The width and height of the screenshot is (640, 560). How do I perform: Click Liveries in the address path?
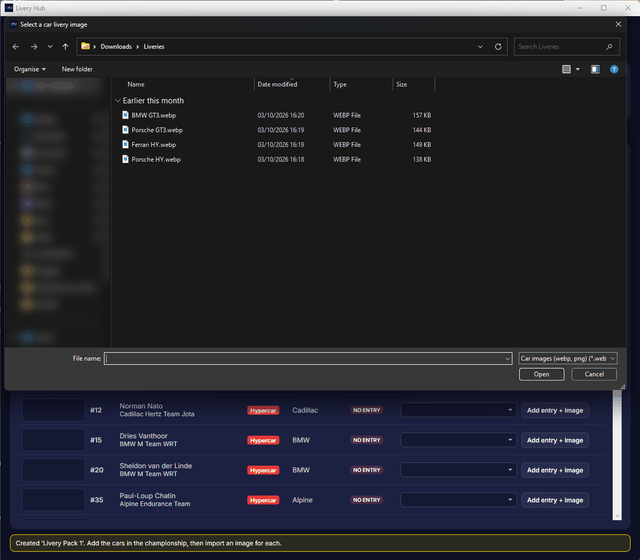point(154,47)
